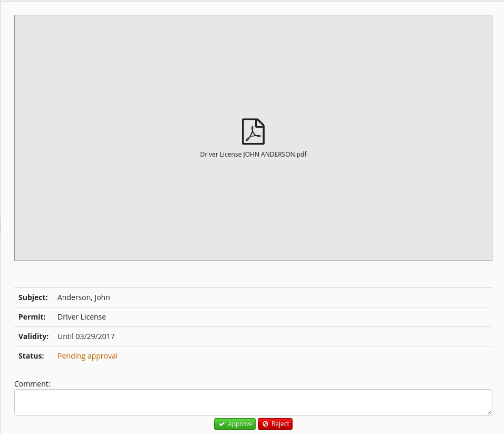Select the green approve checkmark symbol

coord(222,424)
